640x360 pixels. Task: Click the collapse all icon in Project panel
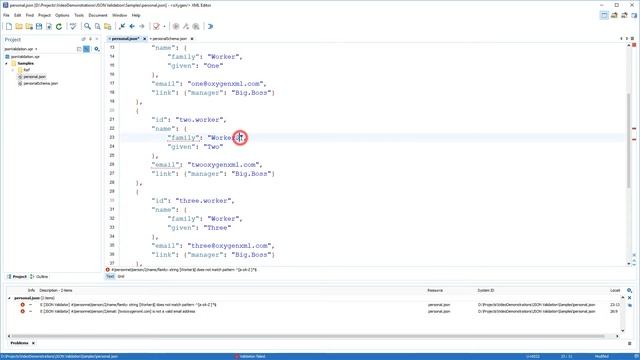pos(79,49)
